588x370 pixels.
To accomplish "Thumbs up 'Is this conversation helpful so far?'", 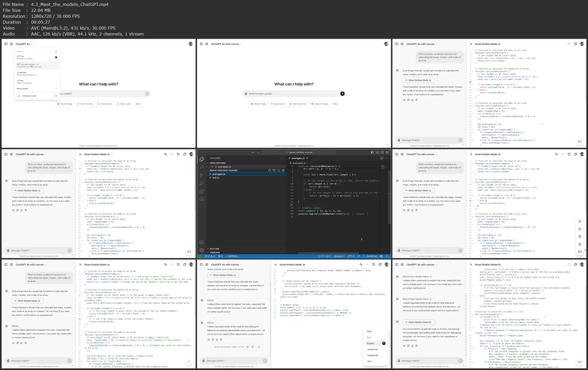I will click(248, 347).
